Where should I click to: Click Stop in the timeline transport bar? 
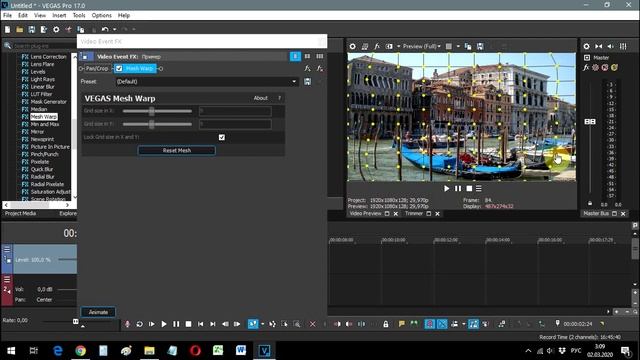click(188, 324)
